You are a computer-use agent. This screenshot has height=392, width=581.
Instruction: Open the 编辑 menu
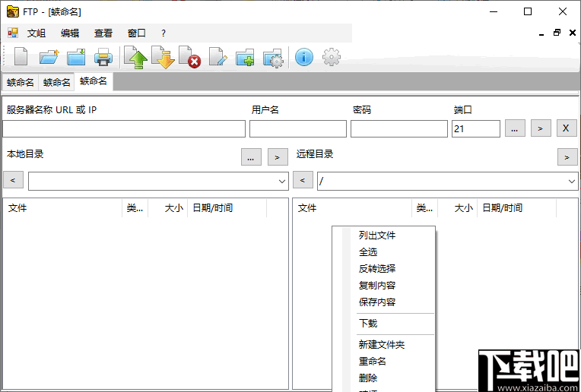(x=70, y=33)
